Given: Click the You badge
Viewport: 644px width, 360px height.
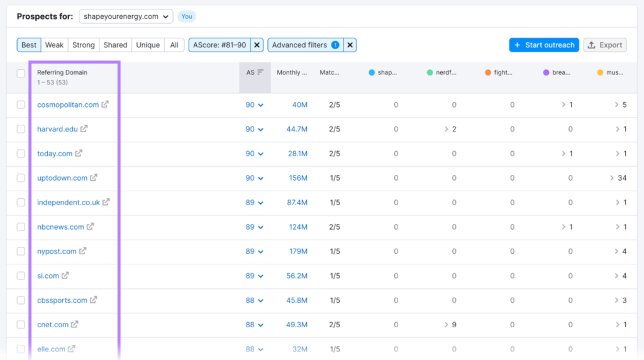Looking at the screenshot, I should (187, 16).
